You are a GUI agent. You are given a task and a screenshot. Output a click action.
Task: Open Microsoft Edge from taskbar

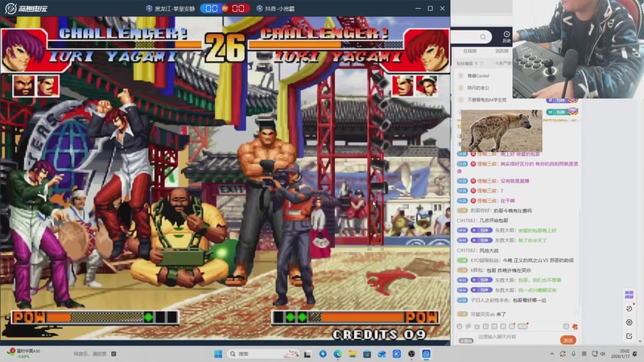coord(337,354)
